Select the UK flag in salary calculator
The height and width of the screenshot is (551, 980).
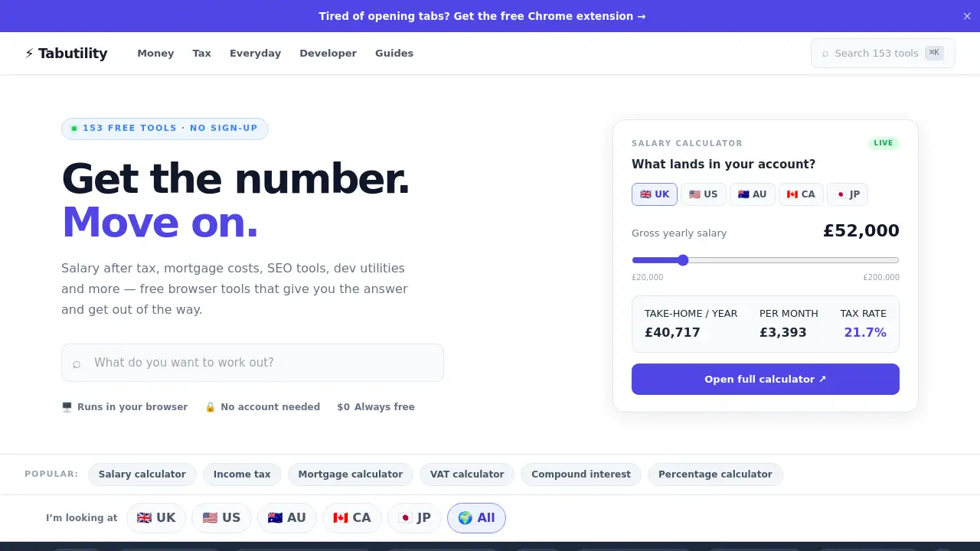[655, 194]
